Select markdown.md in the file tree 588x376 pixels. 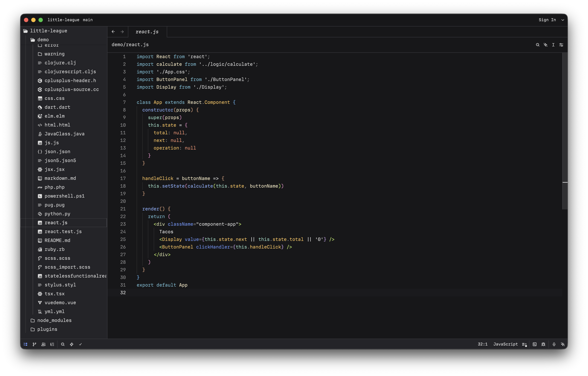64,178
